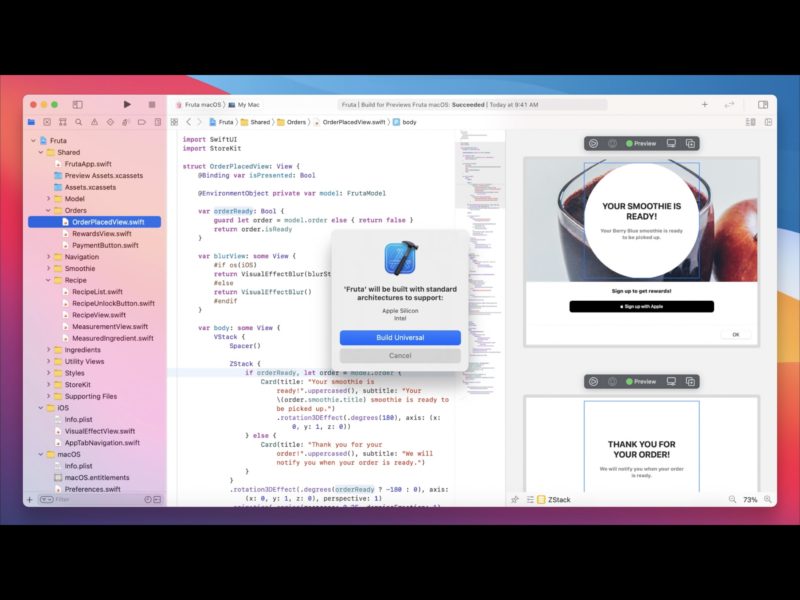Zoom in the preview canvas
The width and height of the screenshot is (800, 600).
coord(767,499)
